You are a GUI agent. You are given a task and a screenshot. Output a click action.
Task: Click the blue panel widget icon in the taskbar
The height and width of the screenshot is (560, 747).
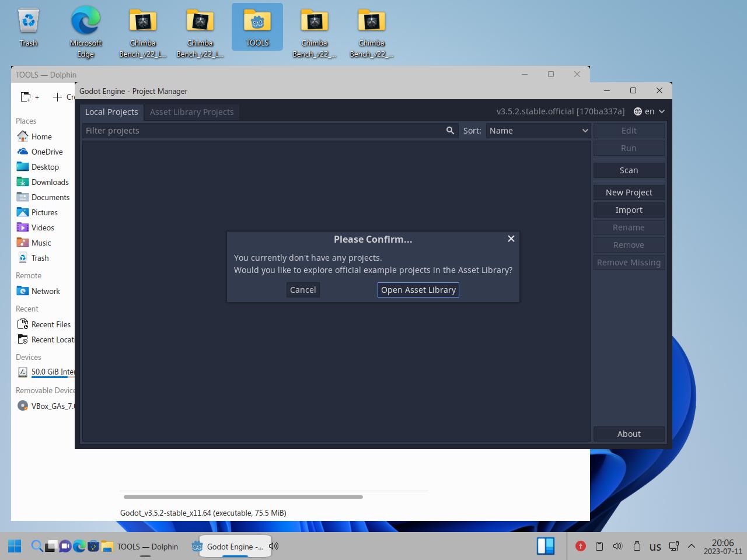pyautogui.click(x=546, y=546)
